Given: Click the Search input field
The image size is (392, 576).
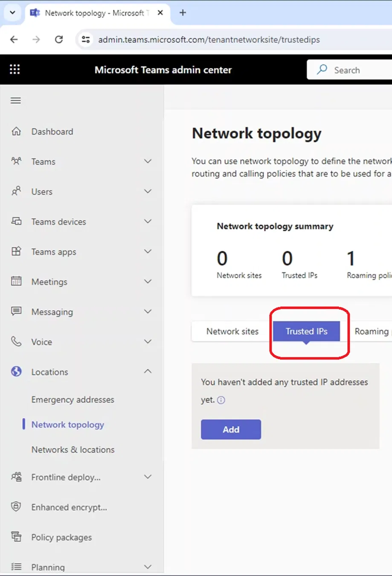Looking at the screenshot, I should (358, 70).
